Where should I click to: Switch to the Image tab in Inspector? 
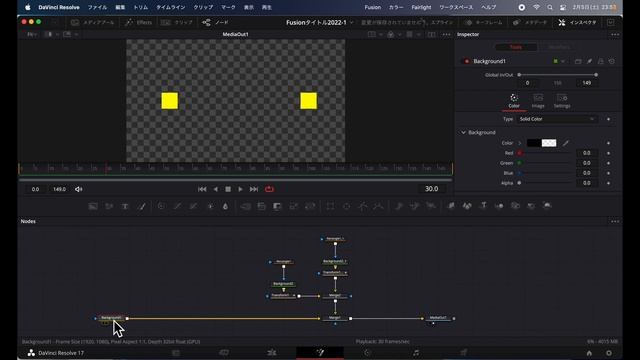(538, 101)
